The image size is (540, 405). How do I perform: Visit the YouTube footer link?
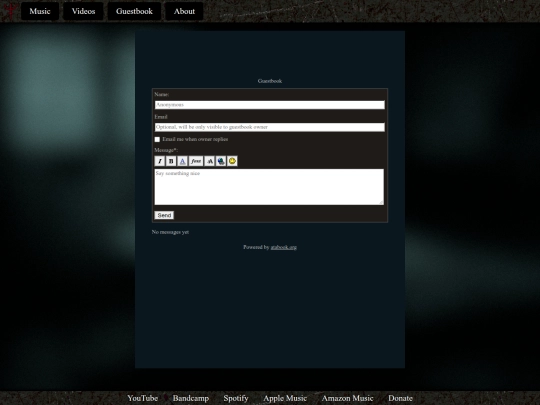(143, 398)
